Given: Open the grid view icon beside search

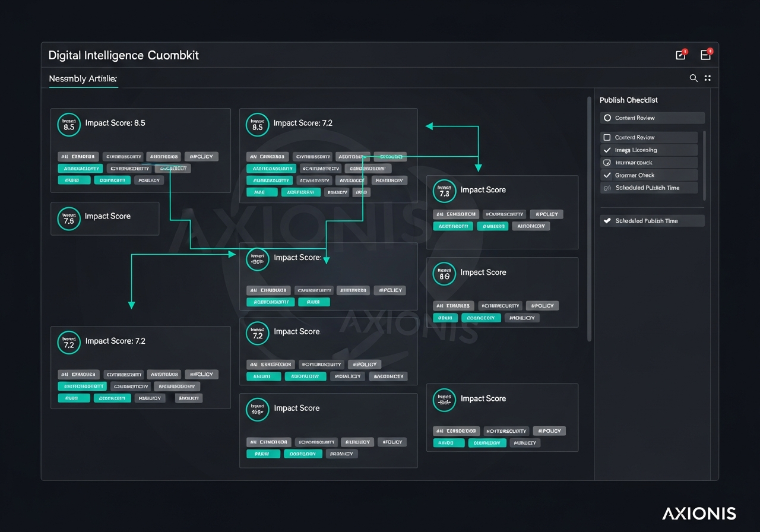Looking at the screenshot, I should click(707, 78).
